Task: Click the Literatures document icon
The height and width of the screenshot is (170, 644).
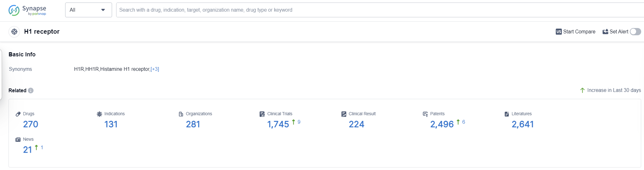Action: point(507,114)
